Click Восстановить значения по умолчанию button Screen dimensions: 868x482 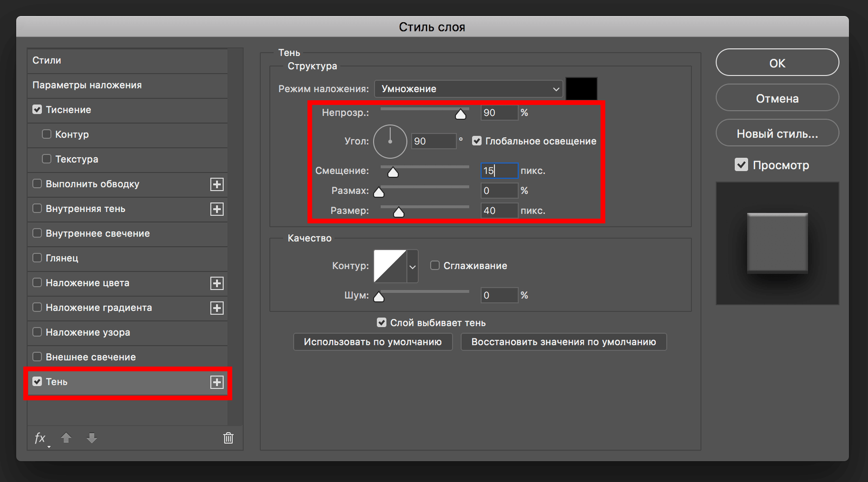[x=563, y=342]
